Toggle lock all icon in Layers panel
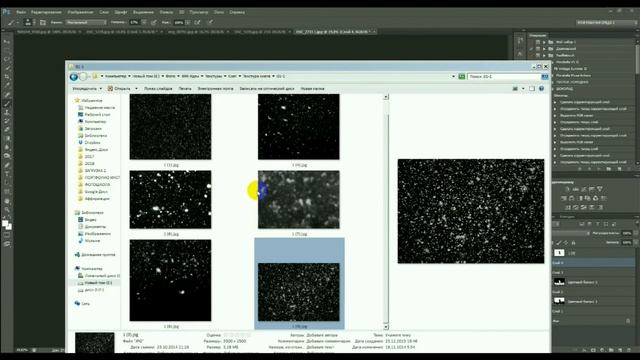The image size is (640, 360). tap(573, 242)
